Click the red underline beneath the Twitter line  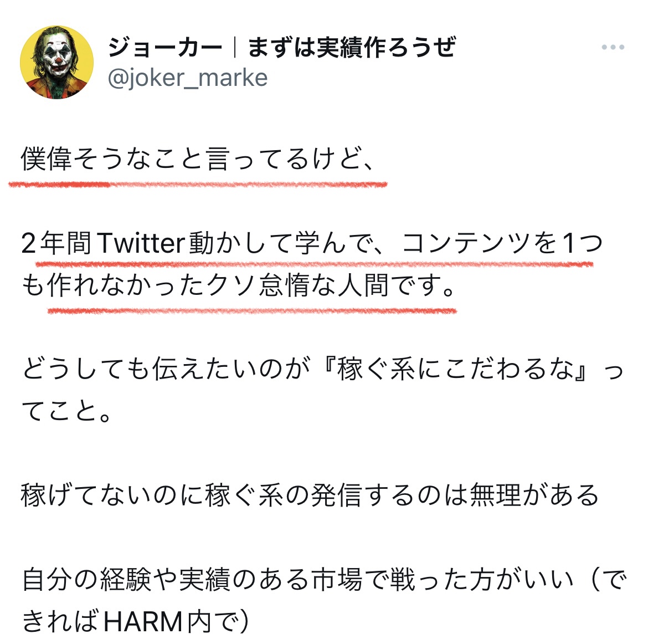click(314, 264)
